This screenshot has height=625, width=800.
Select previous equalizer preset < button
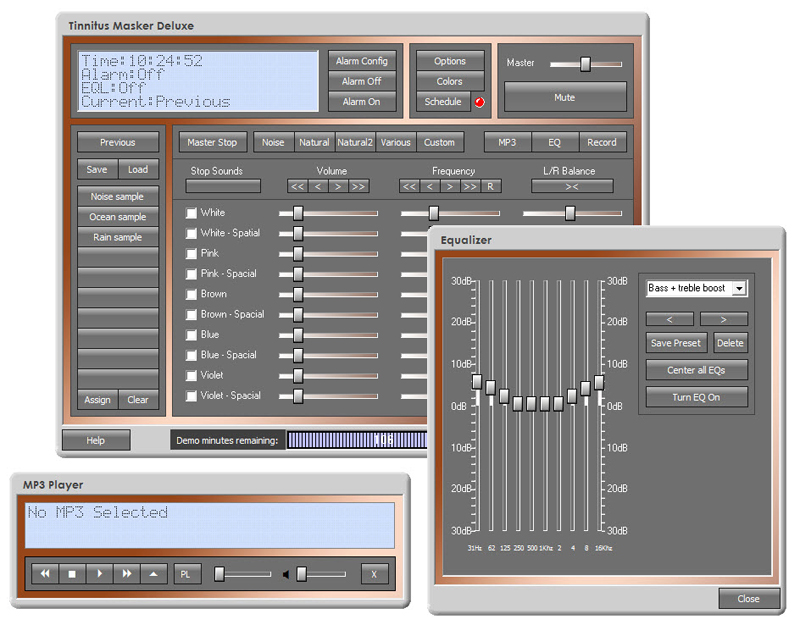tap(669, 319)
